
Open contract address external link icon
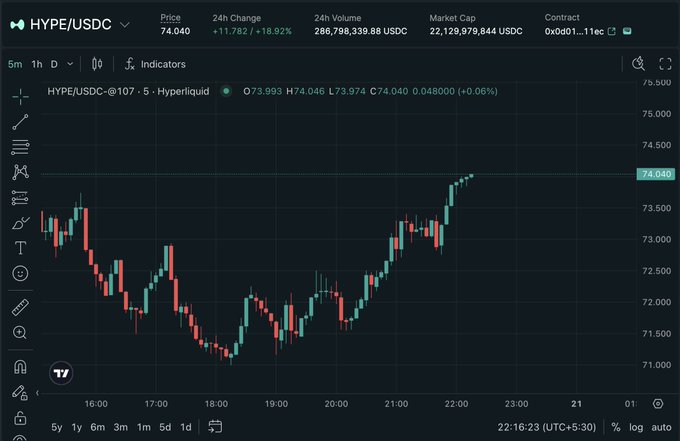[x=612, y=31]
